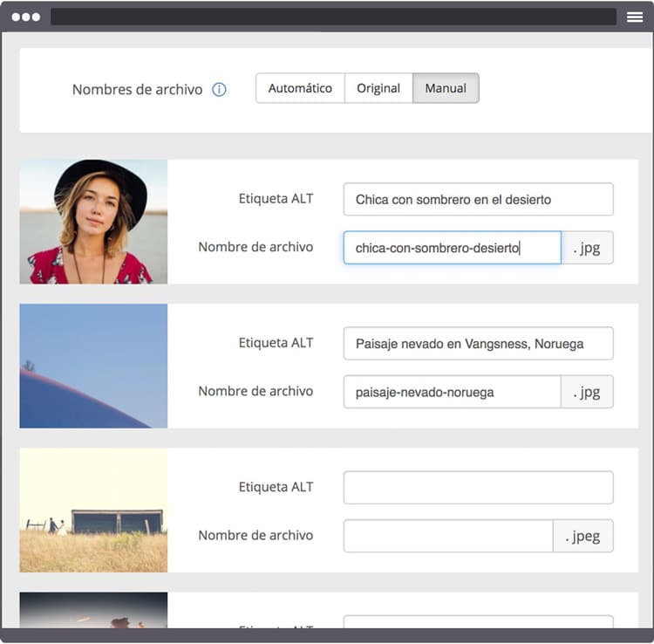The image size is (654, 644).
Task: Select the Manual file name option
Action: coord(446,88)
